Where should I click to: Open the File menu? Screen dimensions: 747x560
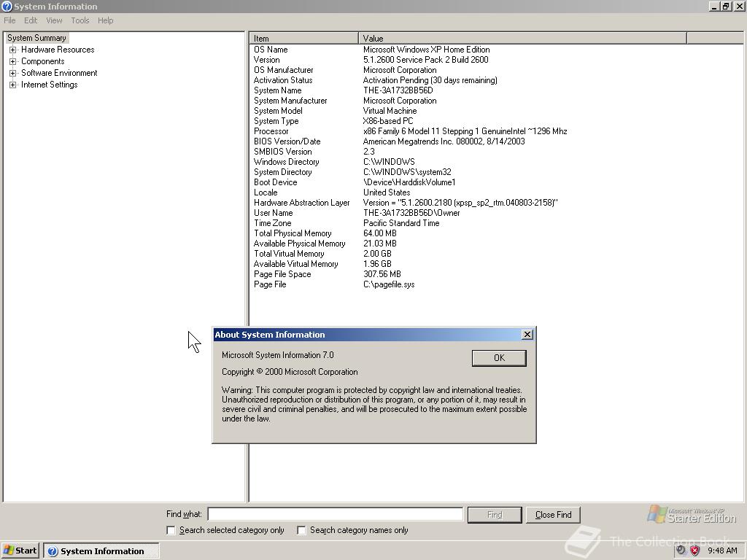pyautogui.click(x=9, y=20)
